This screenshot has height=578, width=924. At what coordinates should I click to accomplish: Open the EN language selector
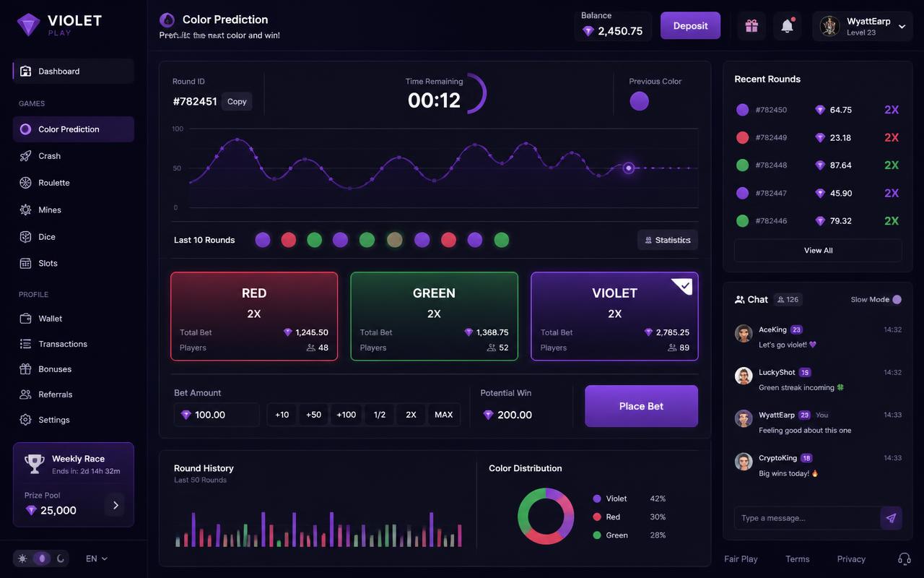[x=96, y=558]
